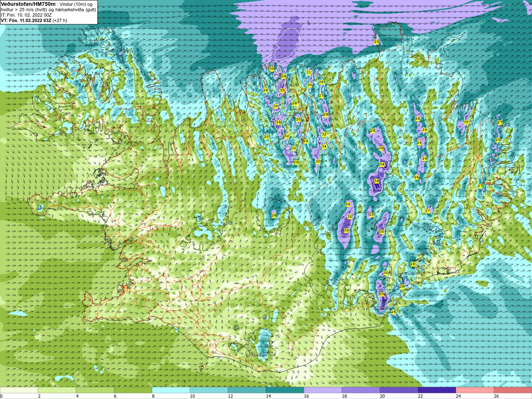Click the 6–8 m/s olive green legend swatch
This screenshot has width=532, height=399.
pyautogui.click(x=133, y=390)
